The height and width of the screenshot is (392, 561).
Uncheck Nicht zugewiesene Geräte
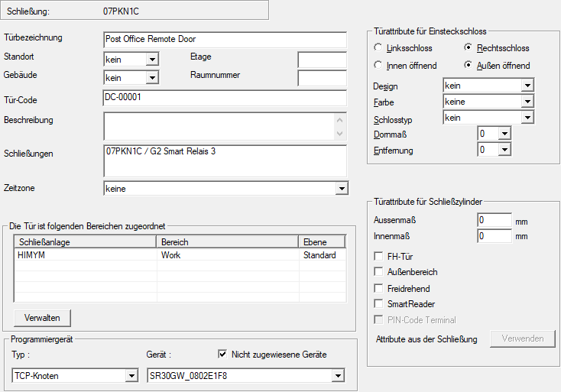(222, 354)
